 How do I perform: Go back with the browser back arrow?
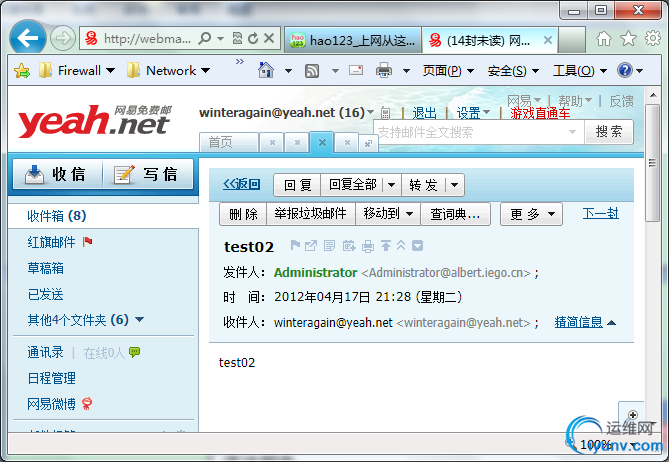28,38
